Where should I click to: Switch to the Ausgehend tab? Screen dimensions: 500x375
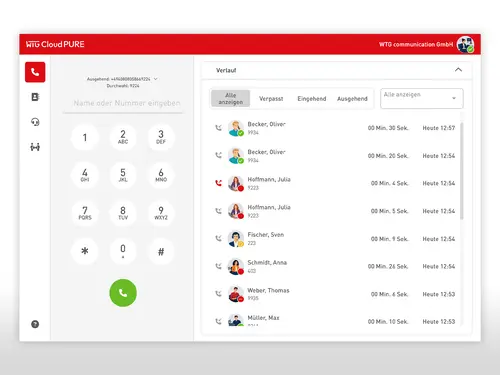click(352, 99)
